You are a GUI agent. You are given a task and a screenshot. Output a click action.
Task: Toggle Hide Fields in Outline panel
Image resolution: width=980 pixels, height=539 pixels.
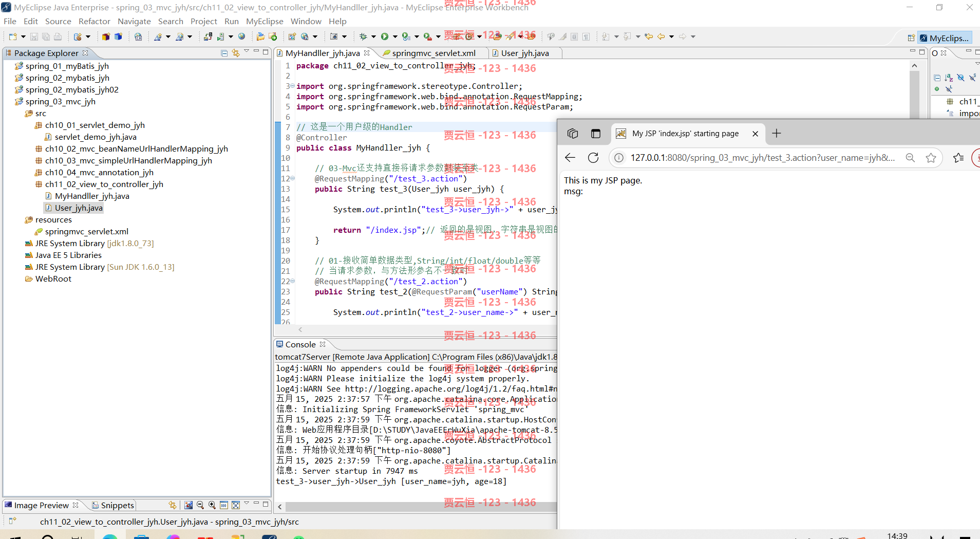point(960,78)
